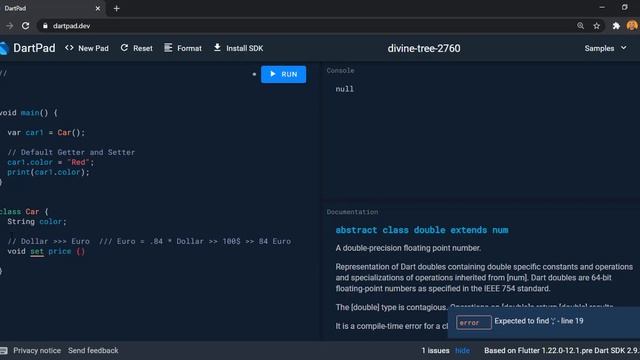Screen dimensions: 640x360
Task: Reload the browser page
Action: coord(25,26)
